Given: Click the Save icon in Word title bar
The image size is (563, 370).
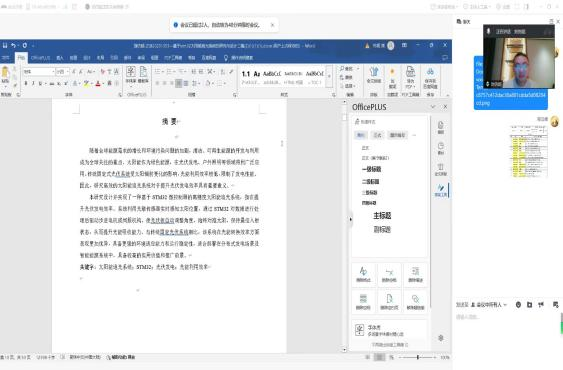Looking at the screenshot, I should (5, 46).
